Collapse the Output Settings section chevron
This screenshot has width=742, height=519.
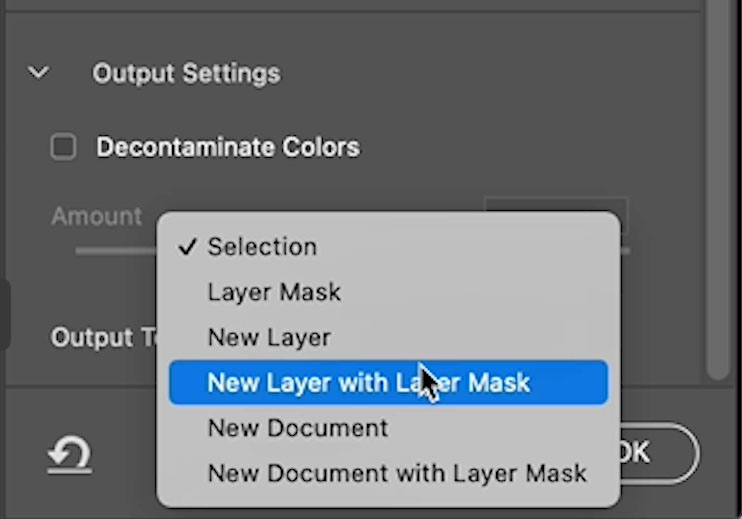click(x=38, y=73)
